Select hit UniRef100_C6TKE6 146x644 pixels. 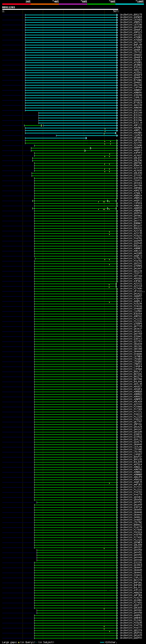coord(131,20)
